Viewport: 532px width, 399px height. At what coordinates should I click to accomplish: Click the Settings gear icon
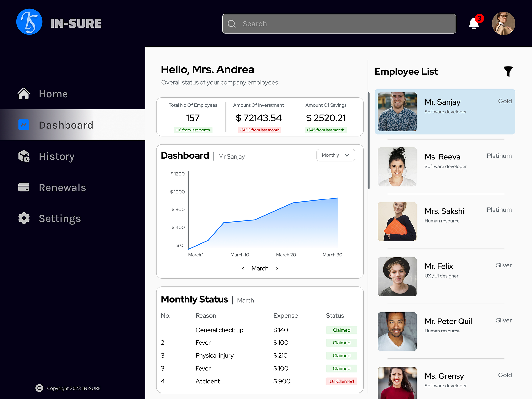coord(24,218)
